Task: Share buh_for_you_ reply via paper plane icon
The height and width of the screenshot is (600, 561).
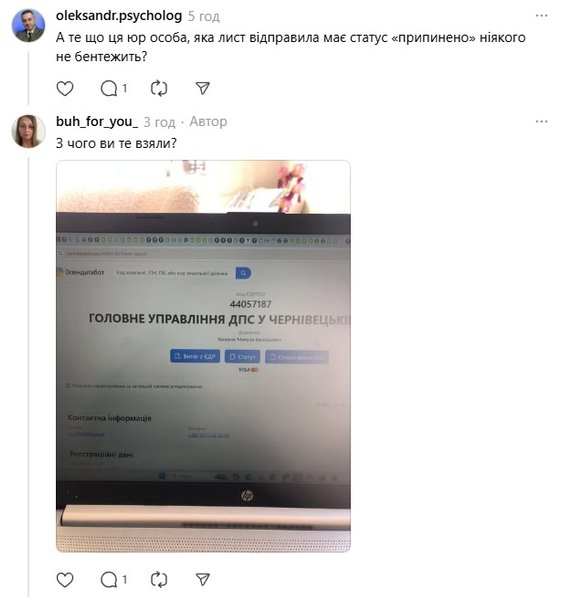Action: pyautogui.click(x=202, y=579)
